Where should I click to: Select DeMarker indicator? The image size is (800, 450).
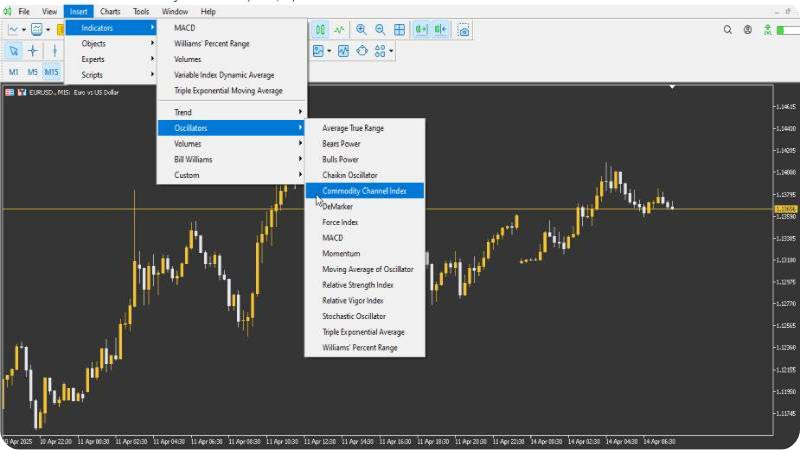(365, 206)
